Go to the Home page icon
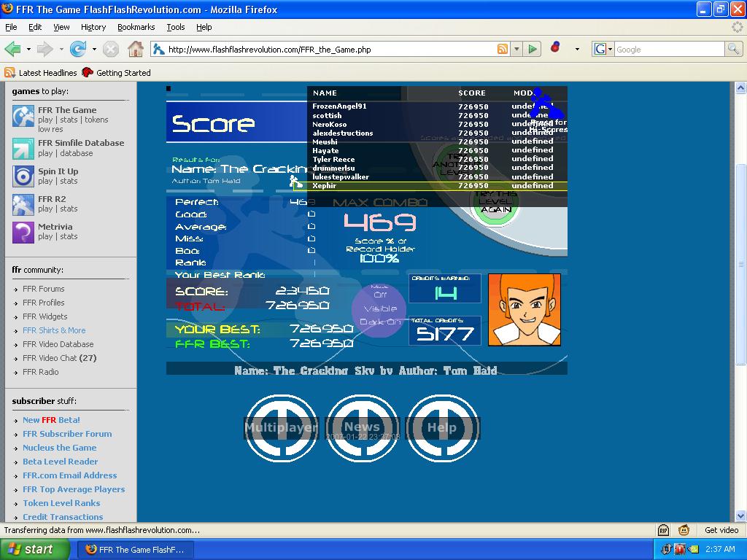The height and width of the screenshot is (560, 747). [135, 49]
